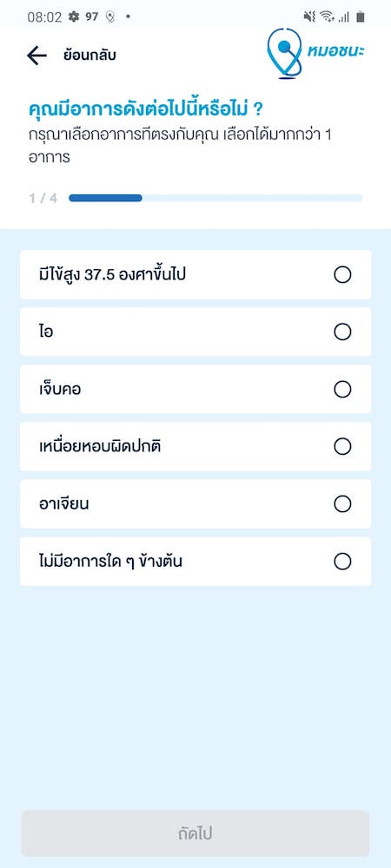This screenshot has width=391, height=868.
Task: Click the ถัดไป next button
Action: click(195, 833)
